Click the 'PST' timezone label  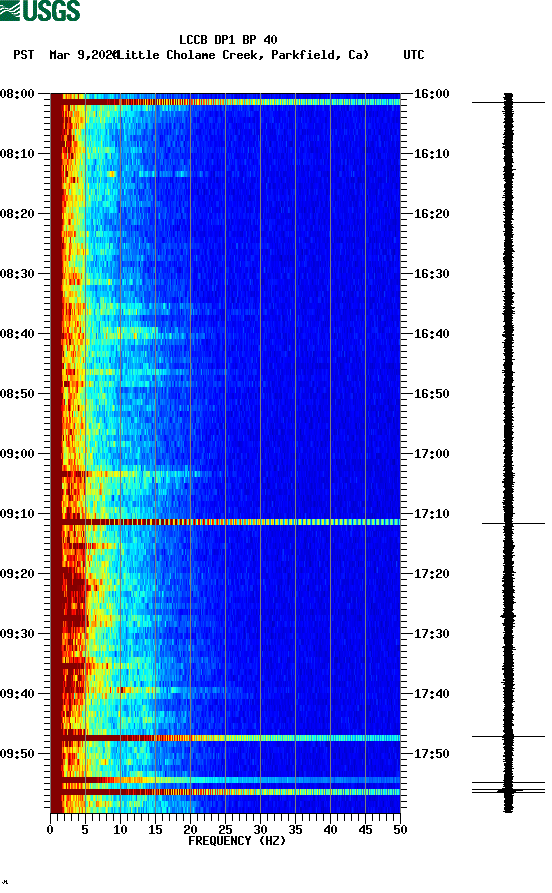pos(23,55)
